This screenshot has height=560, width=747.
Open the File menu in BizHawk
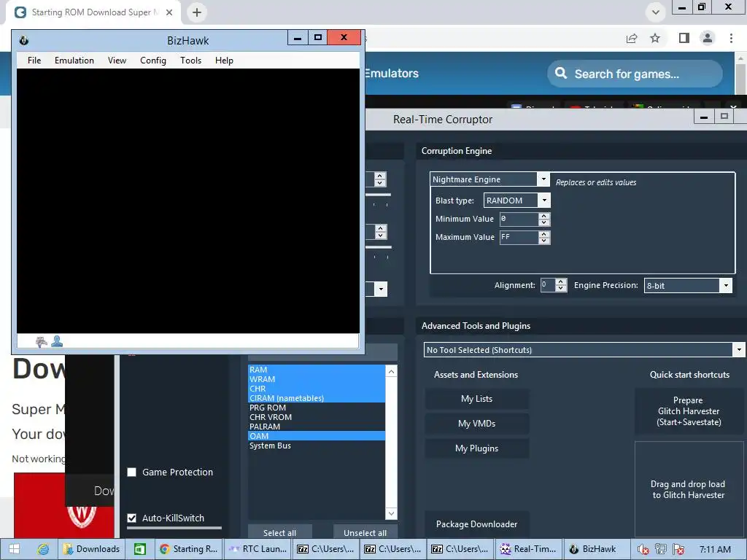(x=34, y=61)
